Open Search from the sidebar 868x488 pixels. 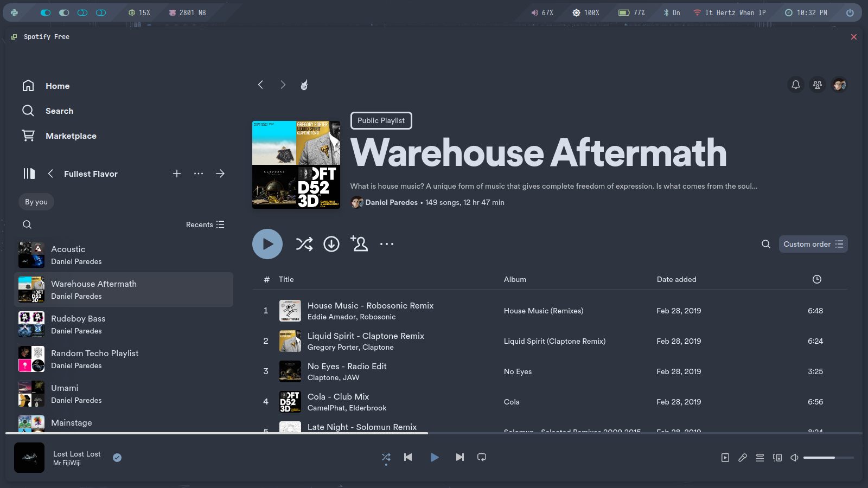tap(59, 111)
